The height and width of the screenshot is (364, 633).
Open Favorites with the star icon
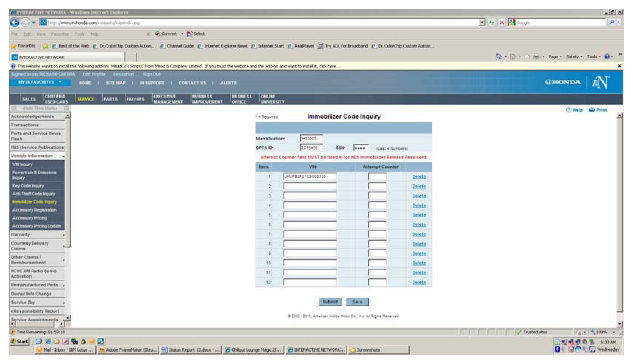pos(23,46)
